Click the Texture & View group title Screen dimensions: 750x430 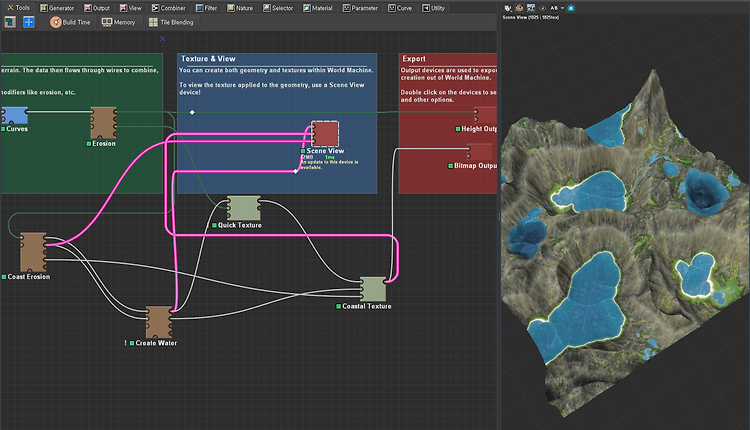tap(208, 59)
